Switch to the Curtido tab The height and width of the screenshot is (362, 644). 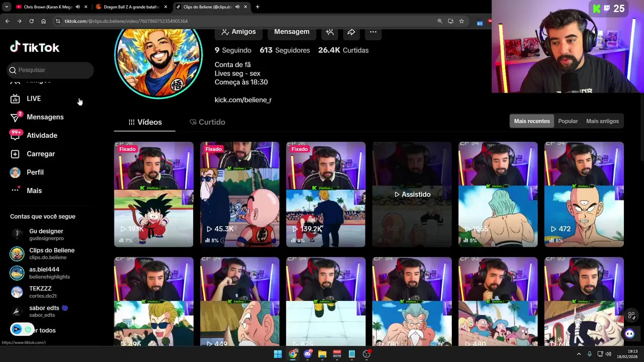pos(207,122)
